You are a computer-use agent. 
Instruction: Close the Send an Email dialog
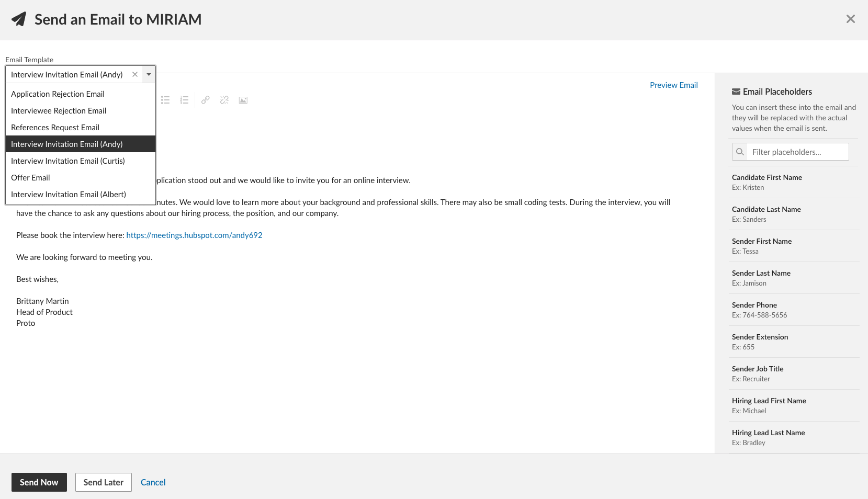coord(850,19)
